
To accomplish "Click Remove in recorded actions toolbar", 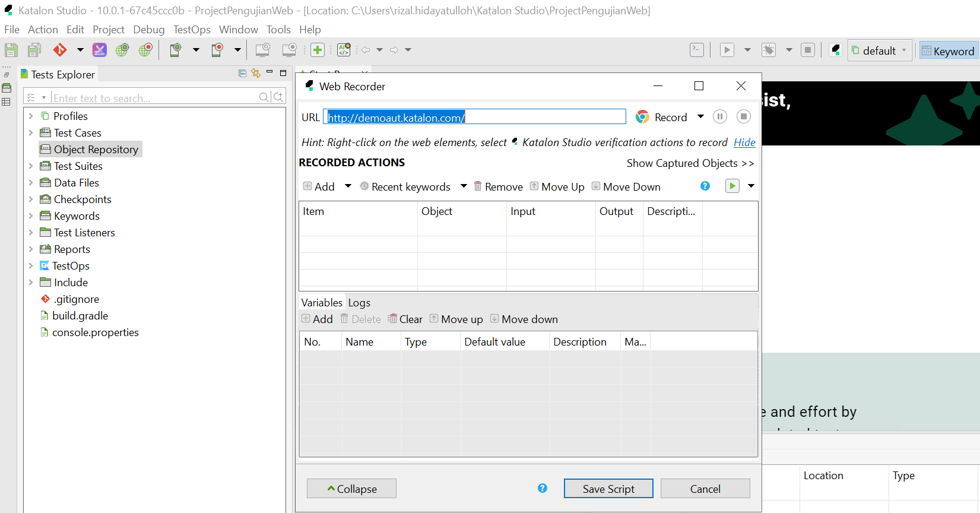I will tap(498, 186).
